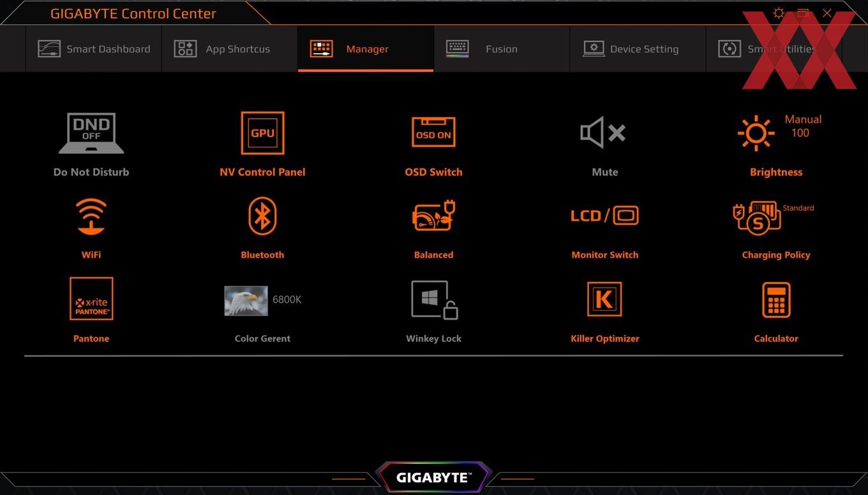The image size is (868, 495).
Task: Click the Standard charging policy label
Action: point(798,208)
